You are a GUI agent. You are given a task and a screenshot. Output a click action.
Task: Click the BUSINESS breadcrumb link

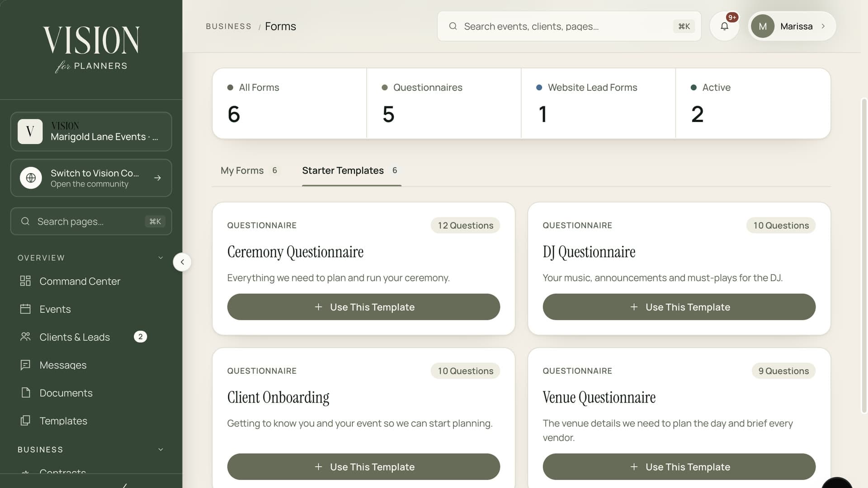[x=228, y=26]
